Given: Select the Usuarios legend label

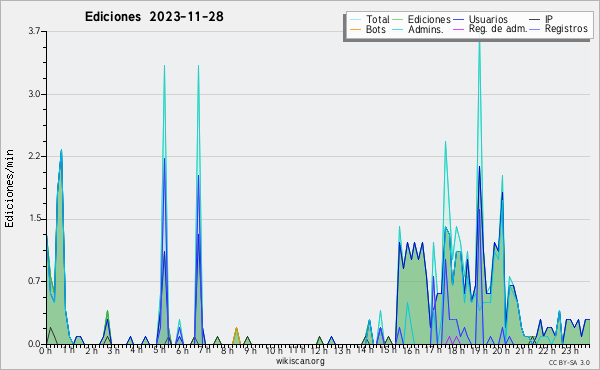Looking at the screenshot, I should (488, 19).
